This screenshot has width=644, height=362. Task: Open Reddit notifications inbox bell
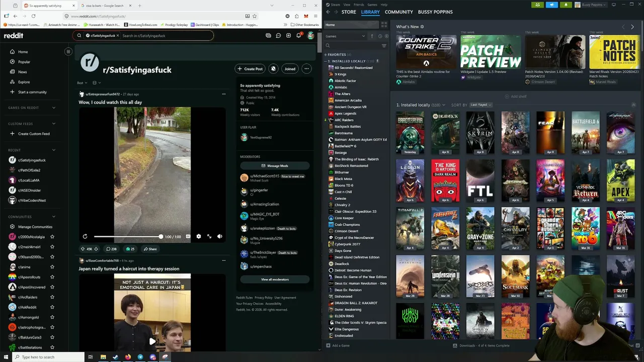299,36
